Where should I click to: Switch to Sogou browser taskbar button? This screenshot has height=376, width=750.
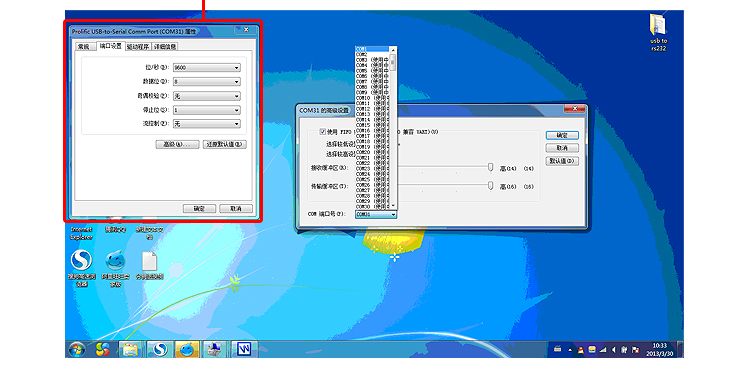point(159,349)
